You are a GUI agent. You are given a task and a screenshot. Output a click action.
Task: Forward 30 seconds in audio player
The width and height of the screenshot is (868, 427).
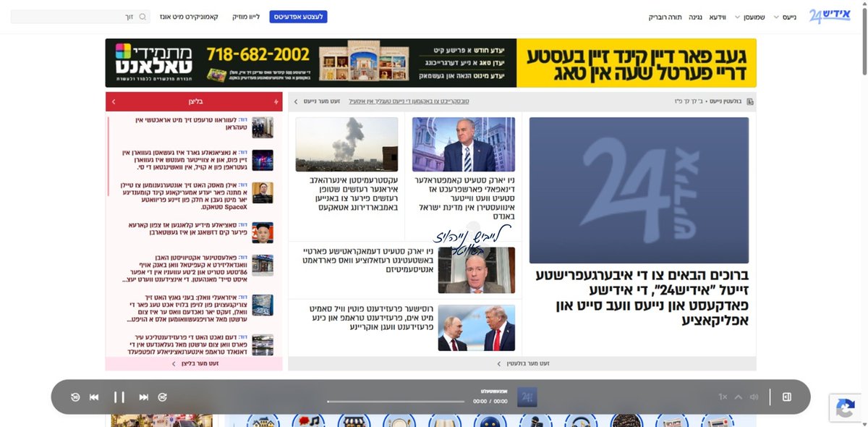163,397
